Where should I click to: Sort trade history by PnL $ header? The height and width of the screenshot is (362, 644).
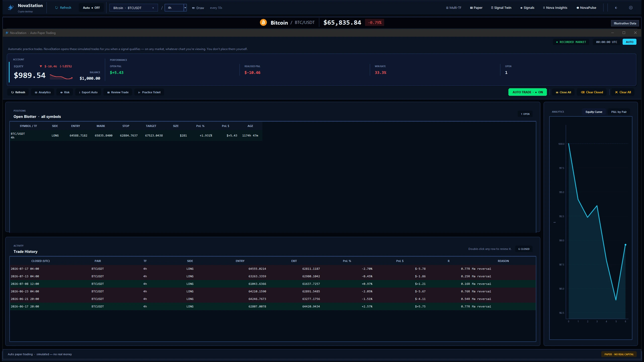(400, 261)
